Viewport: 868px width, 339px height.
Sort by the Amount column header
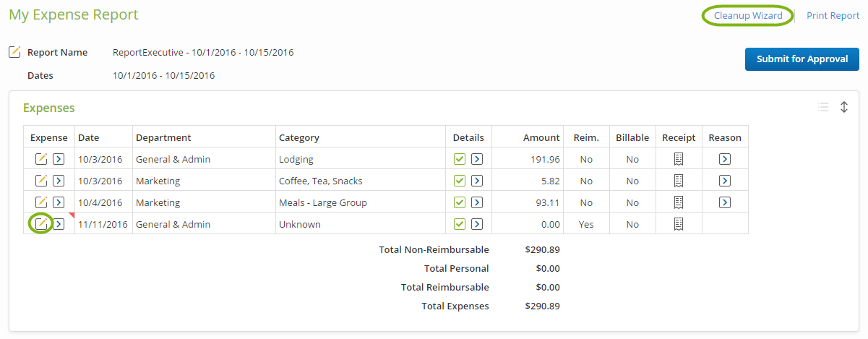tap(541, 137)
